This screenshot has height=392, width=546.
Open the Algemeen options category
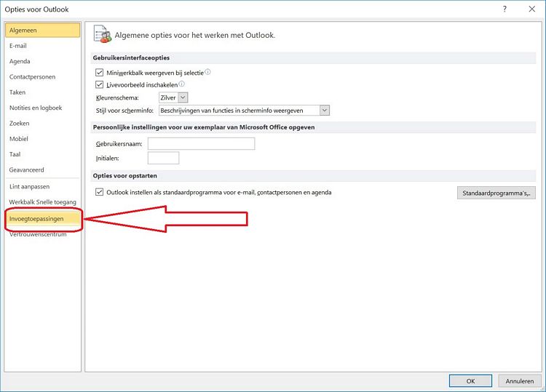tap(42, 31)
